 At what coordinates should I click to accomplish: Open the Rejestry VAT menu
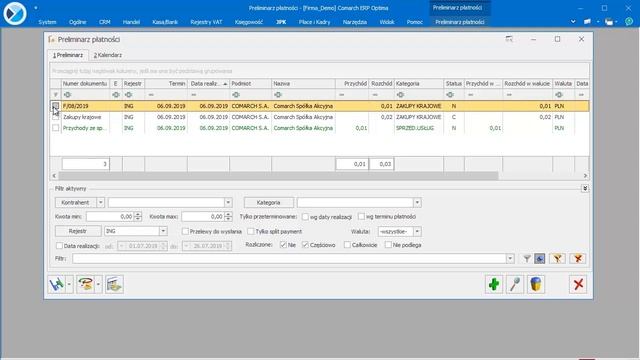206,22
